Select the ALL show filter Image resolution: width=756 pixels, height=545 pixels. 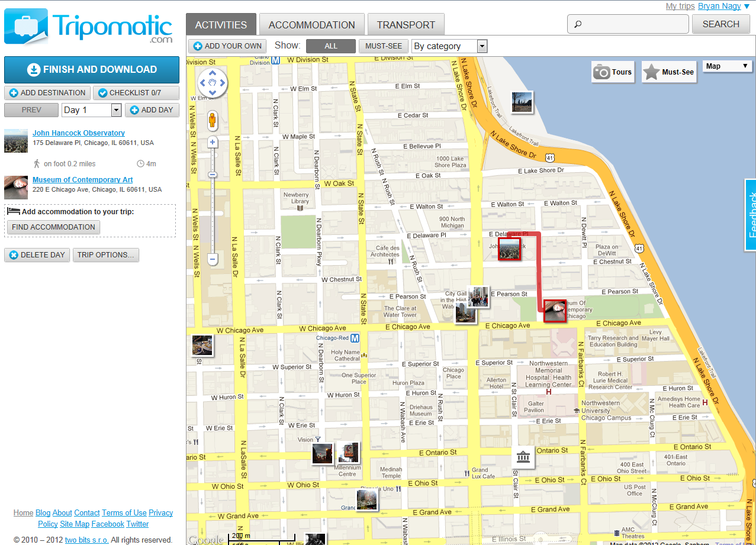[331, 46]
